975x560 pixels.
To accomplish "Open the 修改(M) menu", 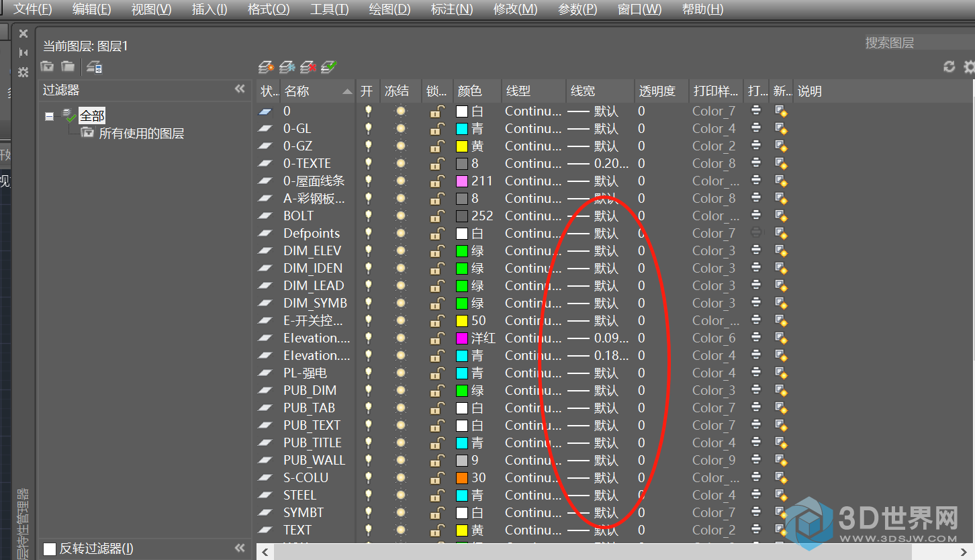I will [x=515, y=9].
